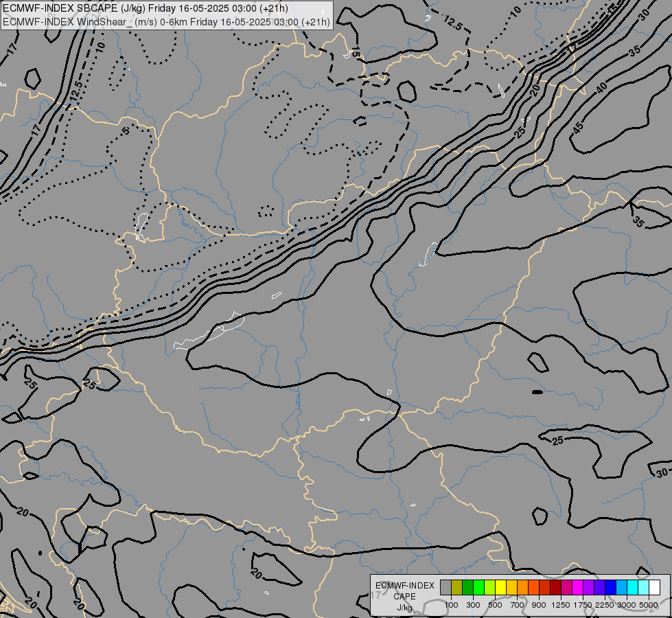The height and width of the screenshot is (618, 672).
Task: Pick the orange-red swatch right of 700 tick
Action: coord(533,588)
